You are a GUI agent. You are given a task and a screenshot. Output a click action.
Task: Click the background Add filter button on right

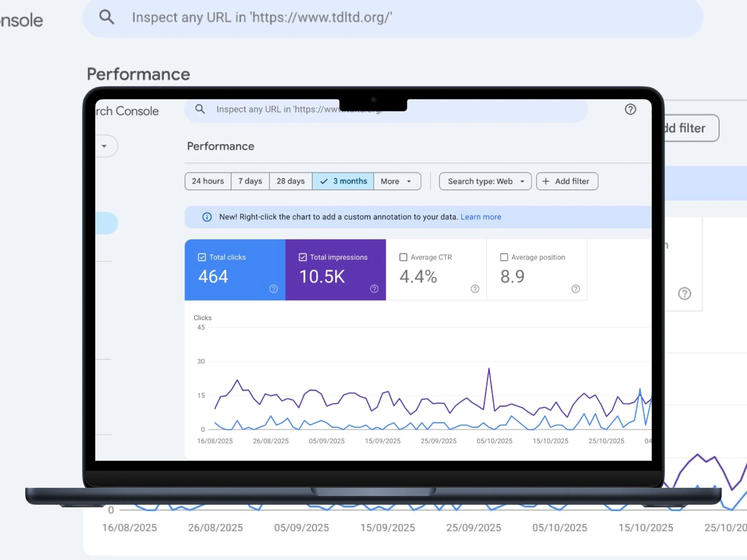(691, 128)
